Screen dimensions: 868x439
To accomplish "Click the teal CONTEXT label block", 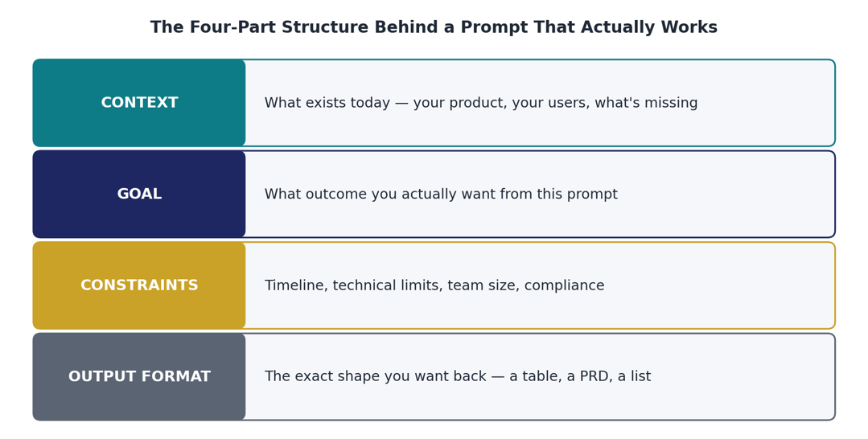I will [139, 103].
